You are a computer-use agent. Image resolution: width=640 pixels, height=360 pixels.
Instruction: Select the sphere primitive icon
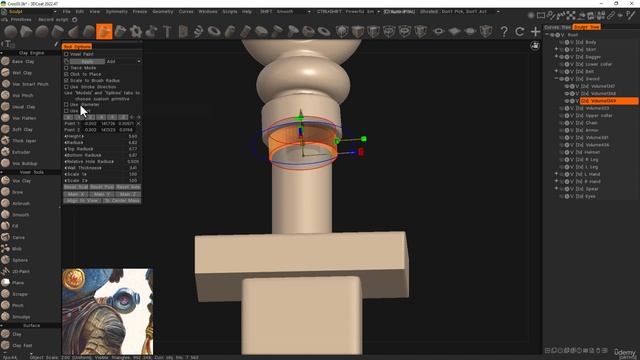tap(11, 31)
